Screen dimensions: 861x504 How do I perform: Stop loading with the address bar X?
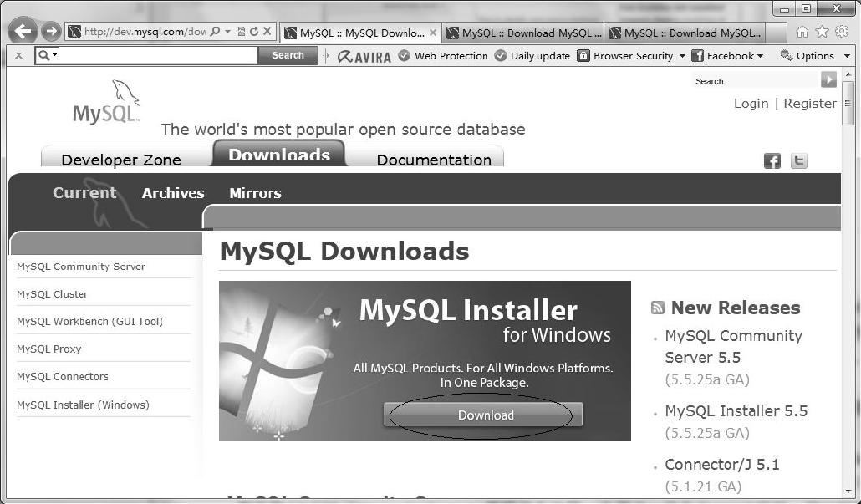click(267, 31)
